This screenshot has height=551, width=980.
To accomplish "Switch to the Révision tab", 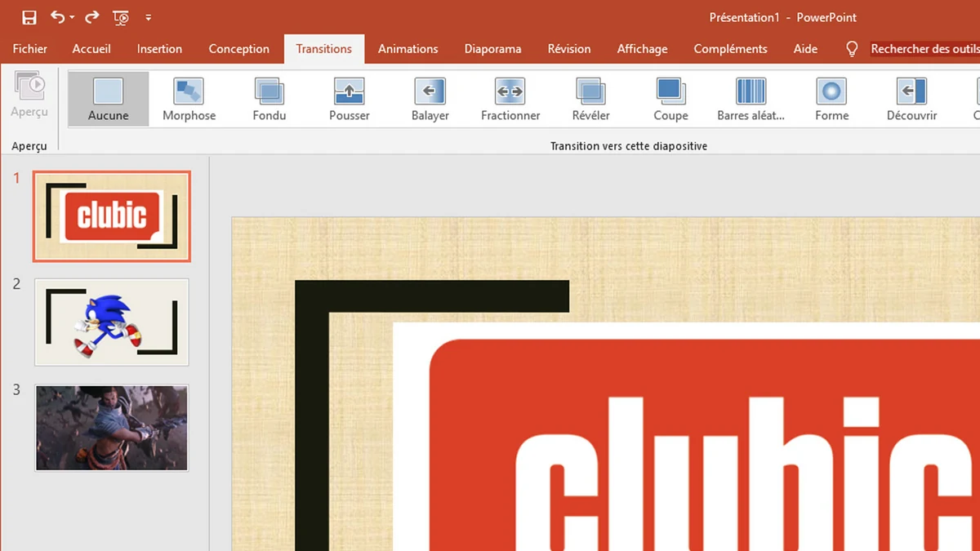I will (x=569, y=49).
